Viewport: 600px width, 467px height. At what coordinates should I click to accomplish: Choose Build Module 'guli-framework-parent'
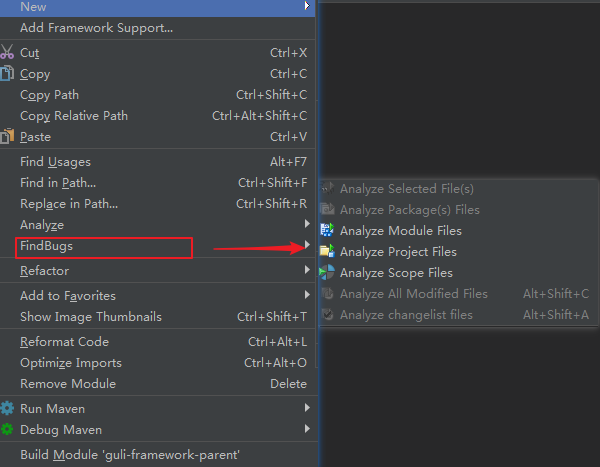tap(158, 455)
